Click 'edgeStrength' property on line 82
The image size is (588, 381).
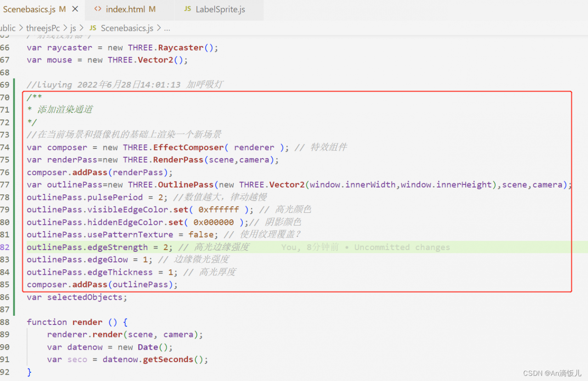(118, 247)
